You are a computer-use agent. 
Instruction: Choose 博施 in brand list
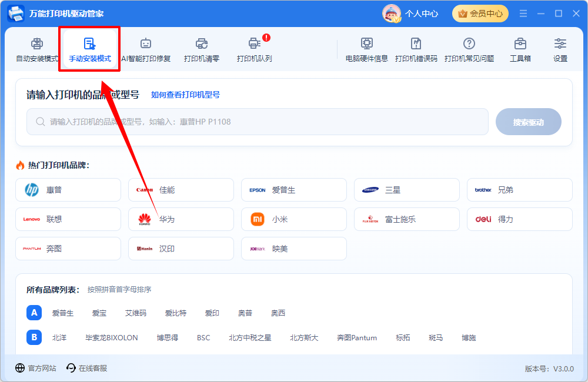pyautogui.click(x=469, y=338)
